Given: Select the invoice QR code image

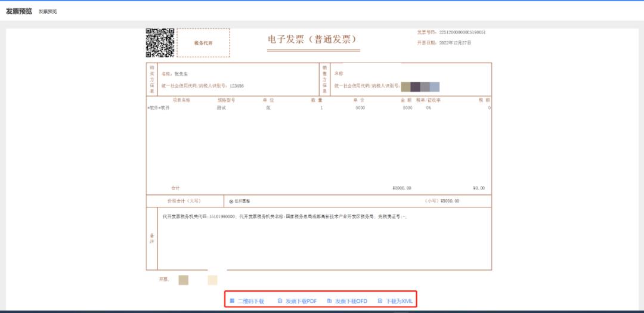Looking at the screenshot, I should pyautogui.click(x=160, y=43).
